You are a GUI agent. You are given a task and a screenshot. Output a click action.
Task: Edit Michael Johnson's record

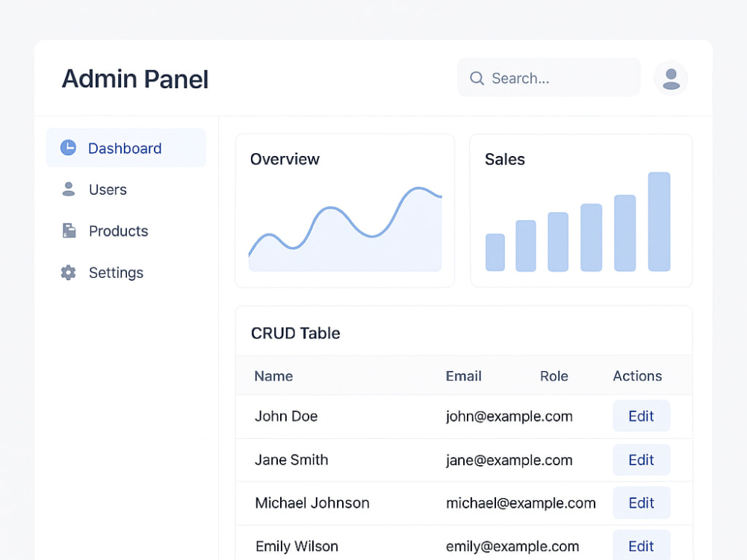641,503
